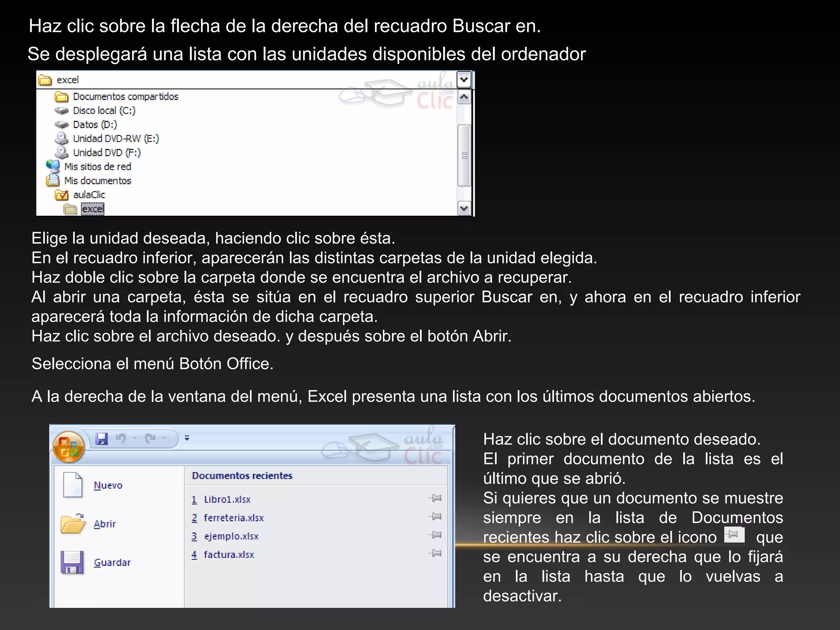Click the drive list scrollbar thumb

coord(464,155)
